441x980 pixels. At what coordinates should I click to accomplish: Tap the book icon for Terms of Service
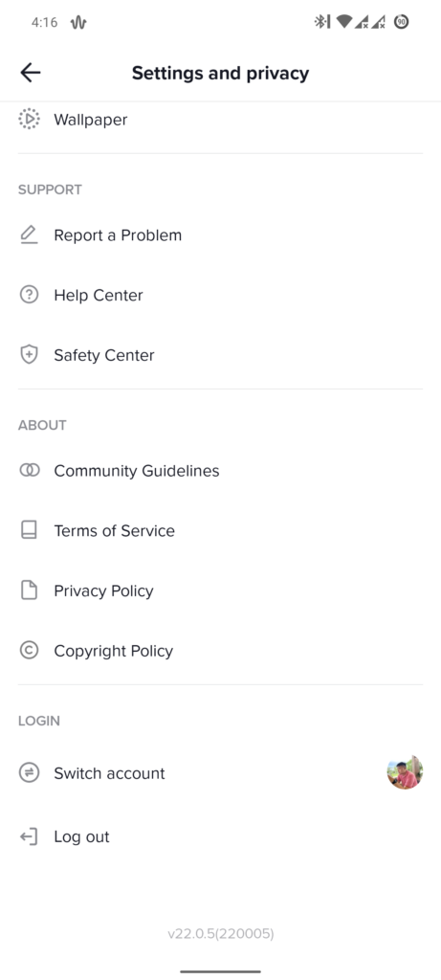(29, 530)
